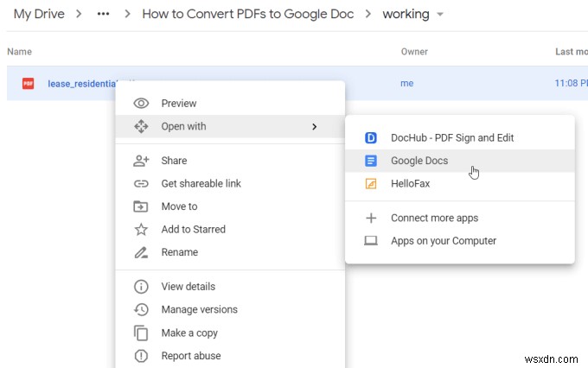This screenshot has width=588, height=368.
Task: Go to My Drive breadcrumb
Action: 39,14
